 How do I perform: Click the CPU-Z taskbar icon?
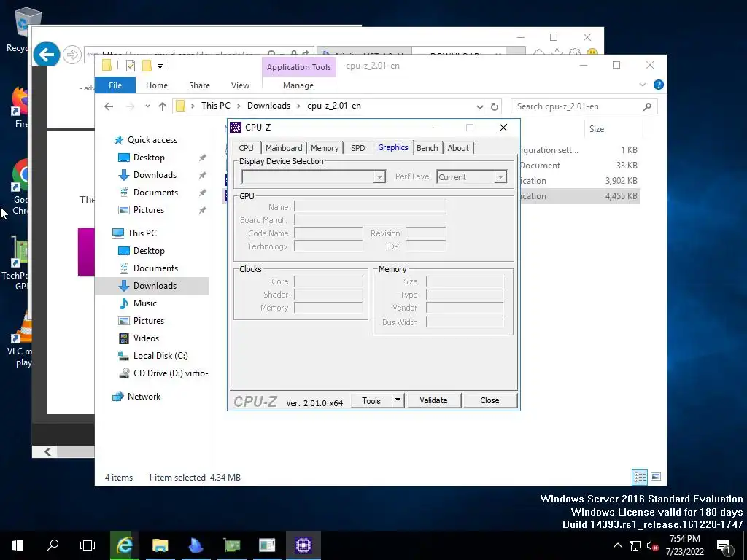tap(303, 545)
